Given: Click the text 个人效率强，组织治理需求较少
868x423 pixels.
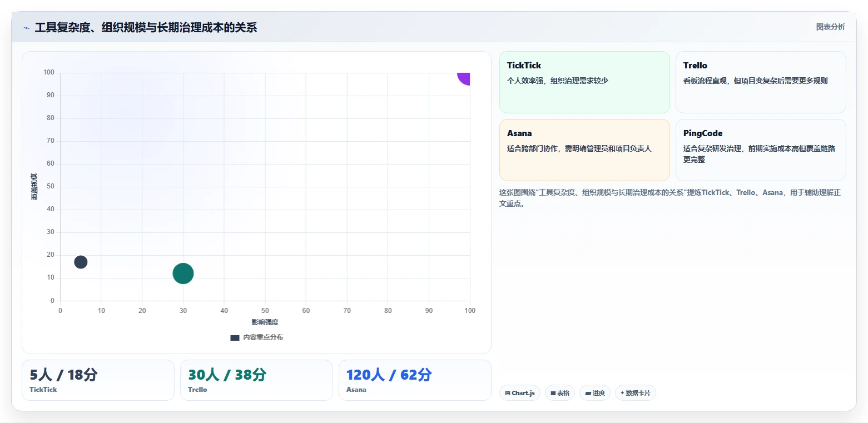Looking at the screenshot, I should click(x=558, y=81).
